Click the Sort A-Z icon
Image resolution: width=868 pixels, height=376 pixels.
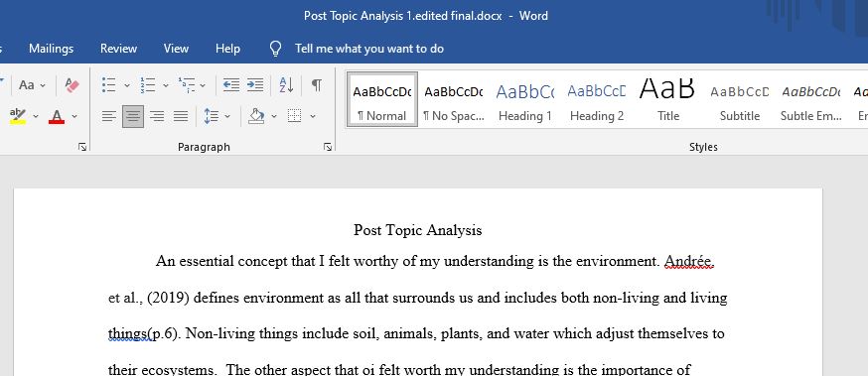(286, 85)
